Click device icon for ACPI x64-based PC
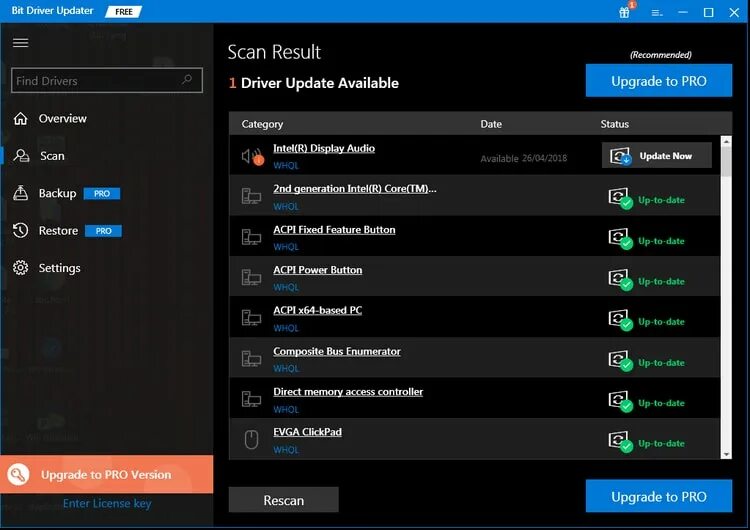The image size is (750, 530). 251,318
